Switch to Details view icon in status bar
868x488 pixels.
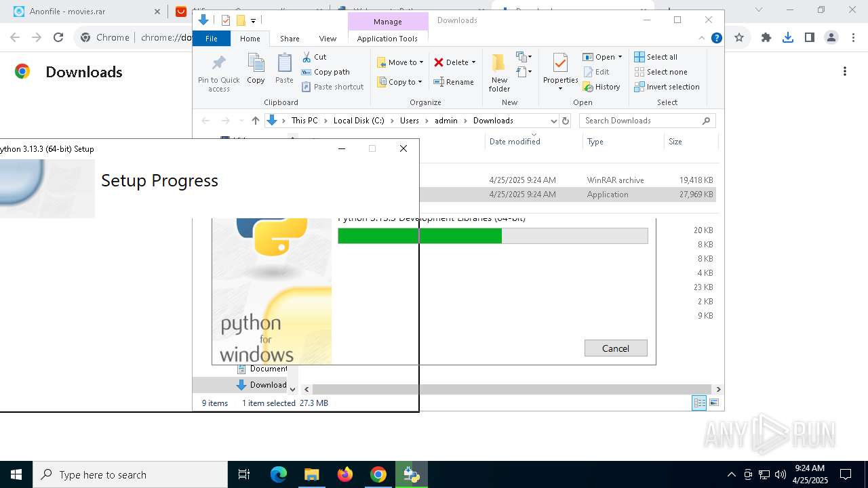[699, 403]
